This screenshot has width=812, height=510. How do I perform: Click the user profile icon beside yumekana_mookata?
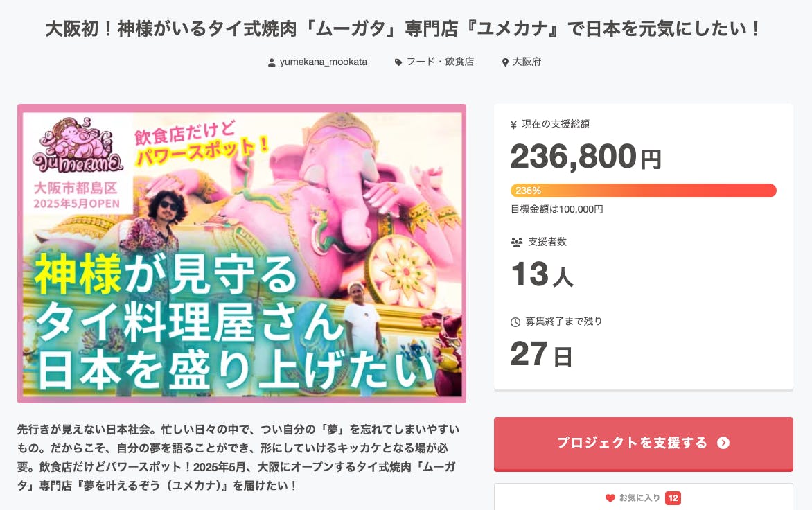272,62
